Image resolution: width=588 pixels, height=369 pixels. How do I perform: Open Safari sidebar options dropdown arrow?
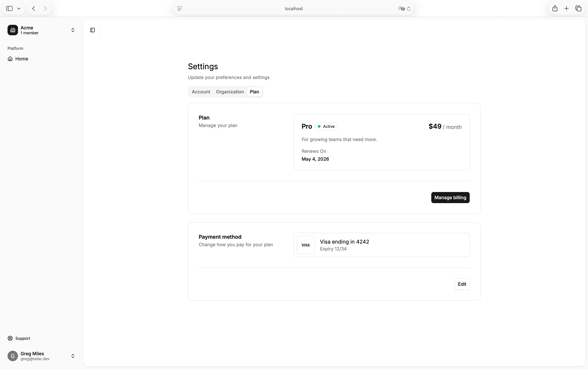tap(19, 8)
